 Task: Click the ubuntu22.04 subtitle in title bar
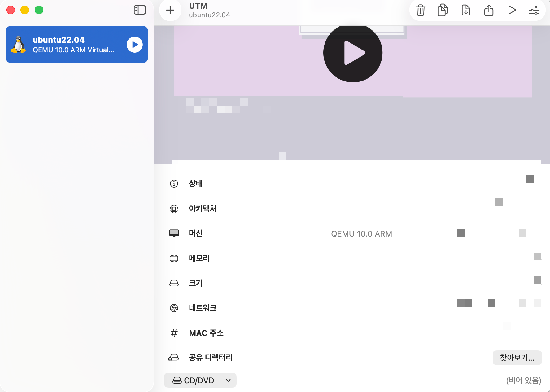click(210, 15)
